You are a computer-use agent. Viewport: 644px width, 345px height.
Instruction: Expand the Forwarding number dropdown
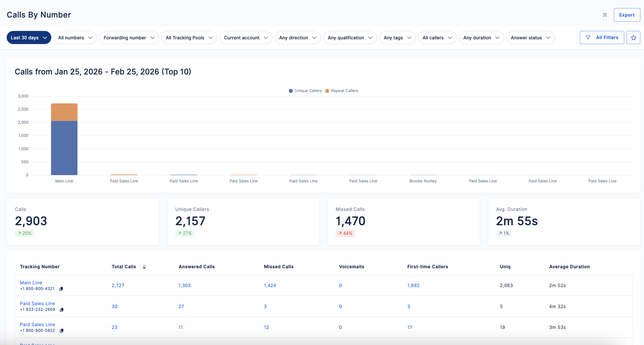(x=129, y=37)
